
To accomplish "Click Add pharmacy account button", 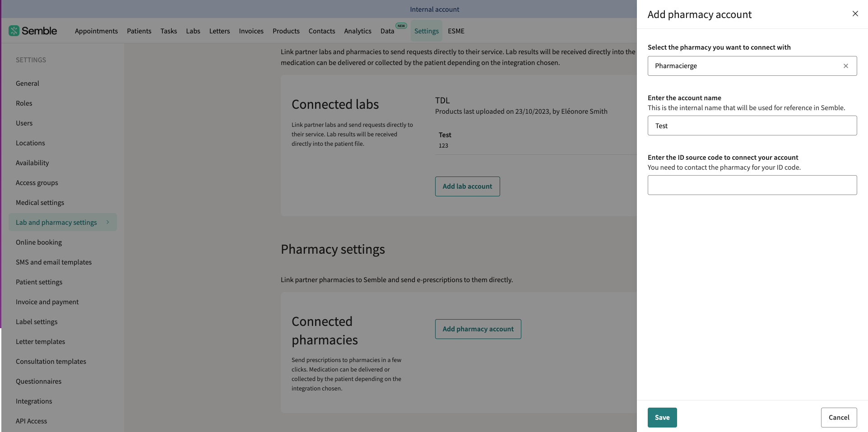I will 478,329.
